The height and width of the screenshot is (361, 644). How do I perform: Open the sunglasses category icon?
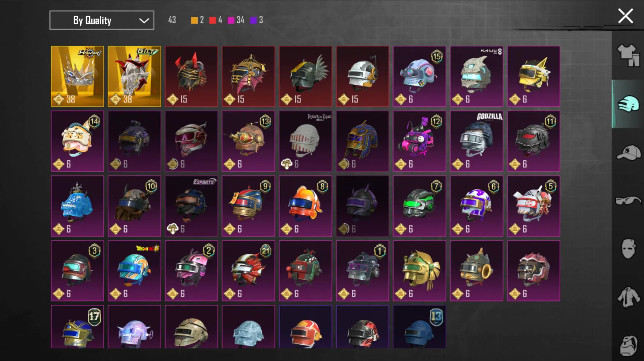coord(628,201)
